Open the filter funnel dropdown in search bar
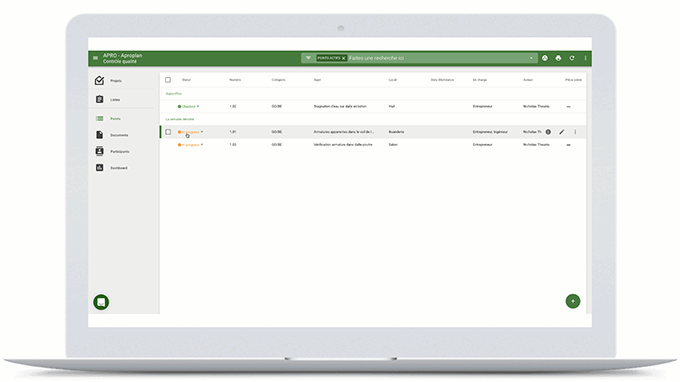Viewport: 680px width, 382px height. pyautogui.click(x=308, y=58)
